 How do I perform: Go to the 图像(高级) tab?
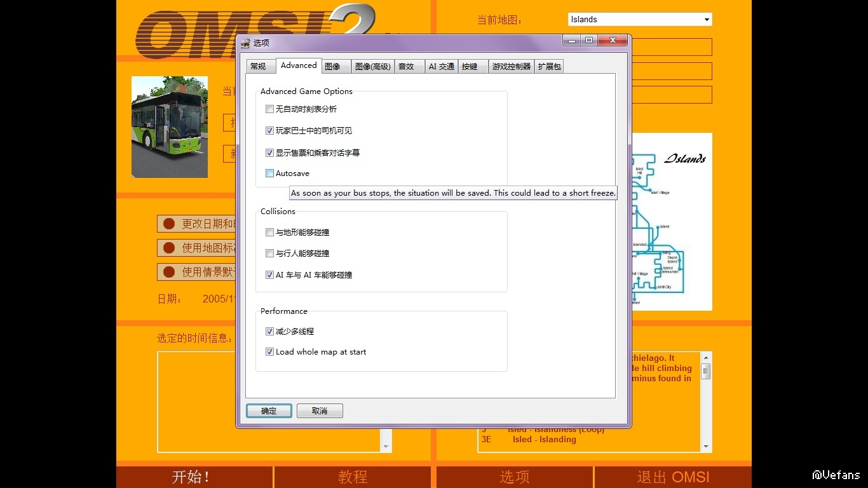click(x=373, y=67)
